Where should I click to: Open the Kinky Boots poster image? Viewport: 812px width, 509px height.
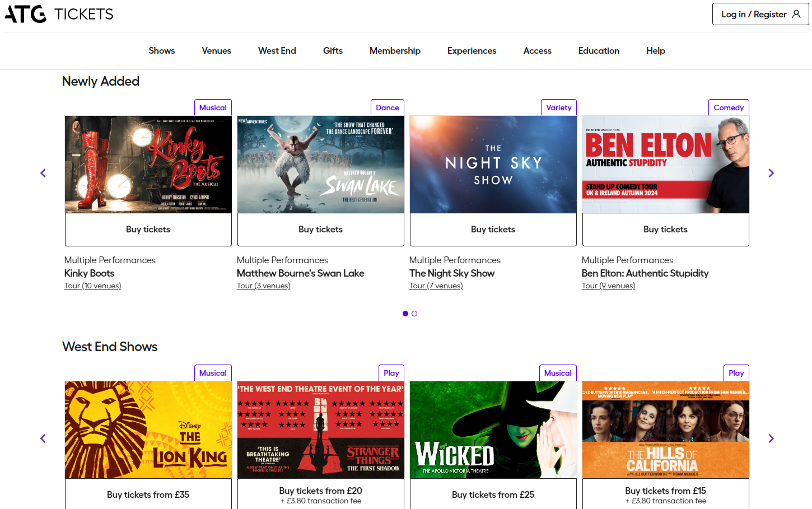point(148,165)
